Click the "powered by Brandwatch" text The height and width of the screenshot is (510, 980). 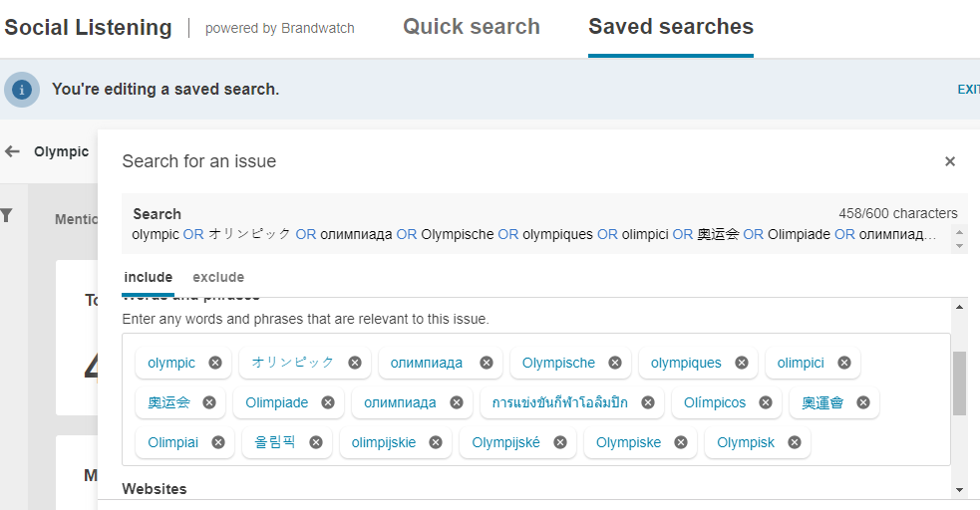[279, 28]
